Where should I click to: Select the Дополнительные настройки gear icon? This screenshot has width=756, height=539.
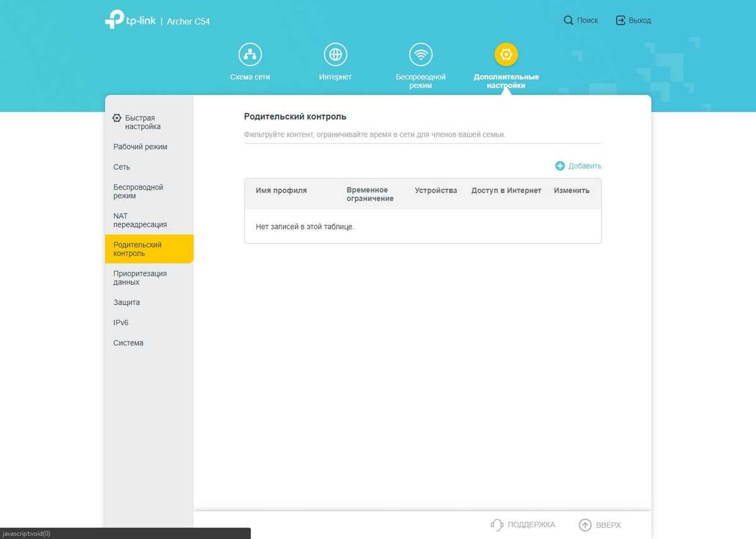pyautogui.click(x=506, y=55)
